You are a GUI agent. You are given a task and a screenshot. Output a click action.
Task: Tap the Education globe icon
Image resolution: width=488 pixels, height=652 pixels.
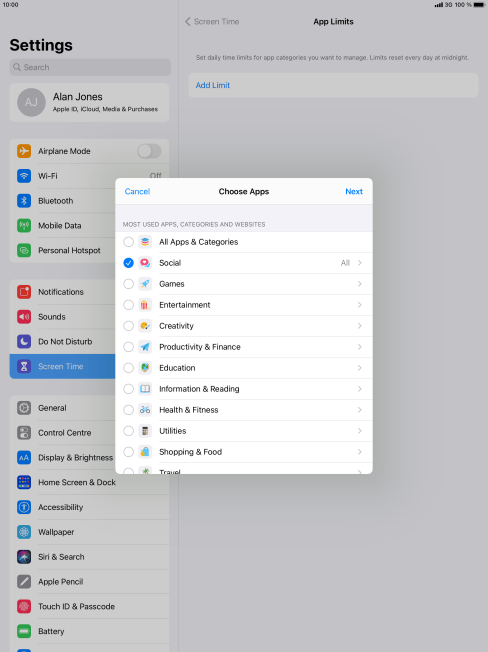(145, 368)
